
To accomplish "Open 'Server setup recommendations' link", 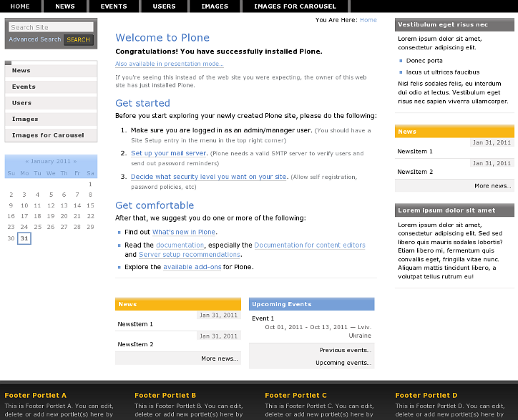I will point(190,255).
